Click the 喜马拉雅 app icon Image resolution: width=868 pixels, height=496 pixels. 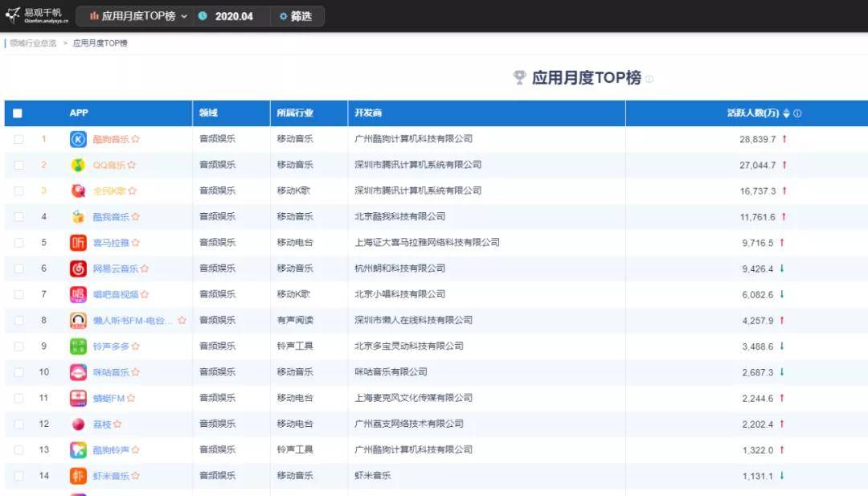(78, 243)
